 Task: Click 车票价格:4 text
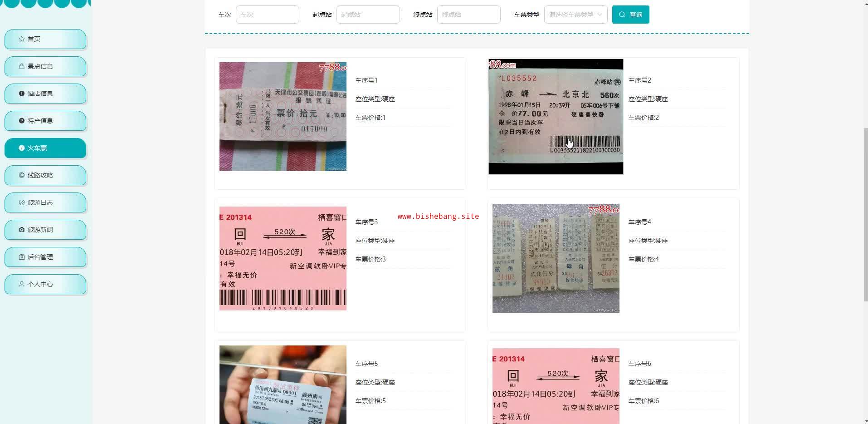(x=644, y=259)
